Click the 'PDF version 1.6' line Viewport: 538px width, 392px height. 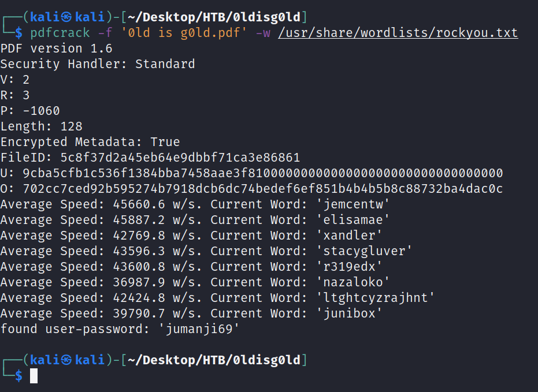(x=56, y=48)
